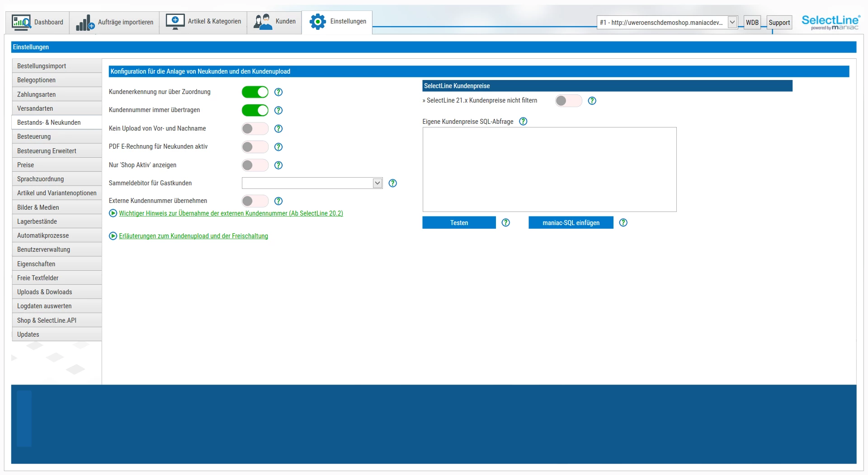Open help for Kundenpreise nicht filtern

[592, 101]
